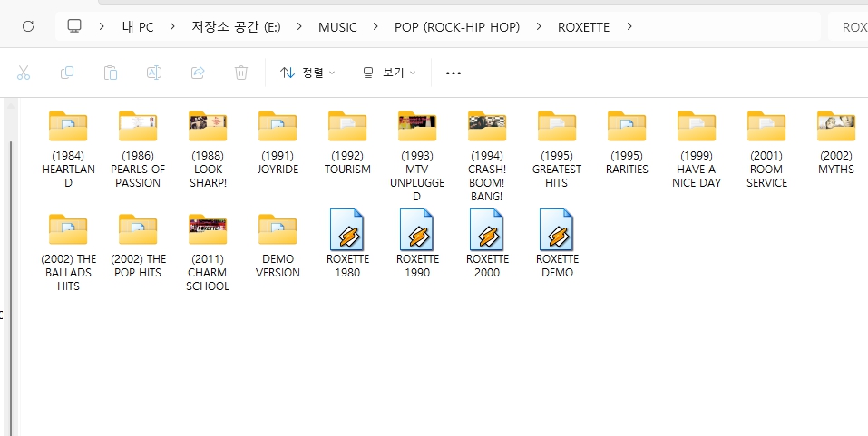Expand chevron after POP (ROCK-HIP HOP)
Image resolution: width=868 pixels, height=436 pixels.
point(539,26)
